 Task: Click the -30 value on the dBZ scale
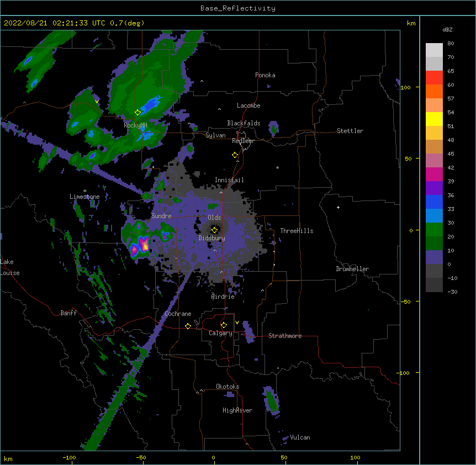tap(452, 292)
